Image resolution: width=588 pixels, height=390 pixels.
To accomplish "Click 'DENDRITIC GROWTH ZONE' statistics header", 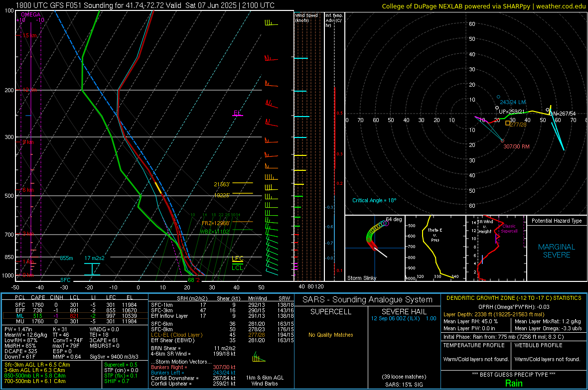I will tap(514, 298).
